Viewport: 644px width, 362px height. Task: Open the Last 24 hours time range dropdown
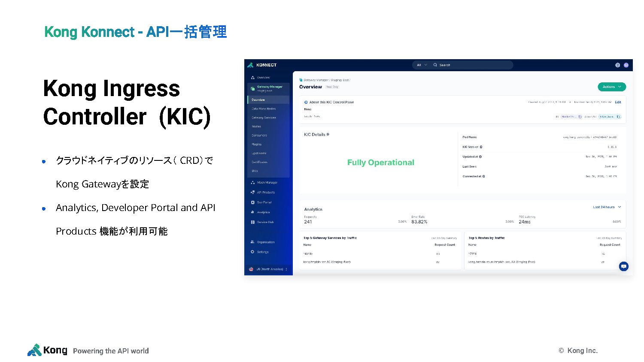tap(607, 207)
